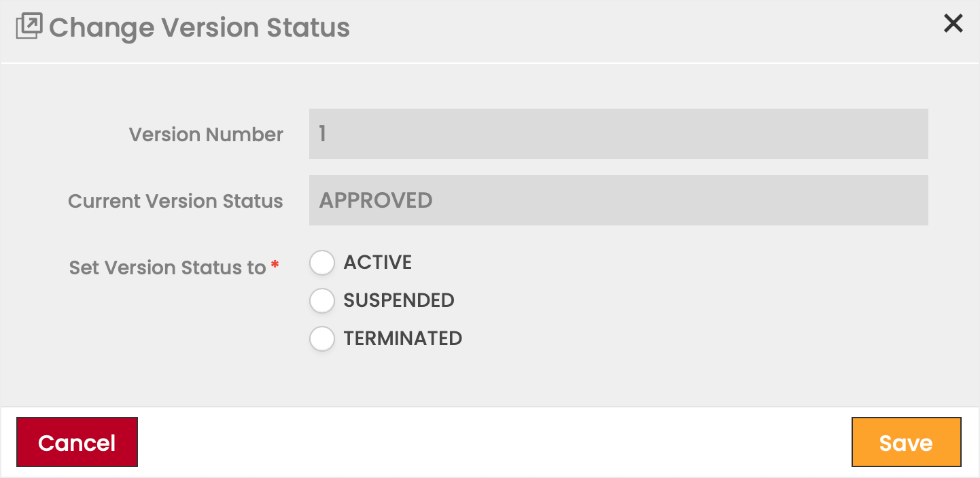This screenshot has width=980, height=478.
Task: Click the "Change Version Status" title text
Action: point(199,28)
